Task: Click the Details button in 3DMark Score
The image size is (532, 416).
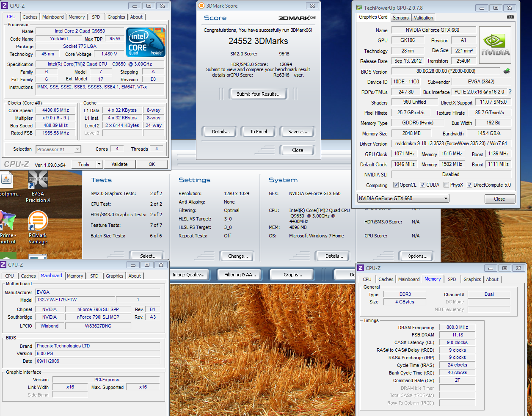Action: point(221,132)
